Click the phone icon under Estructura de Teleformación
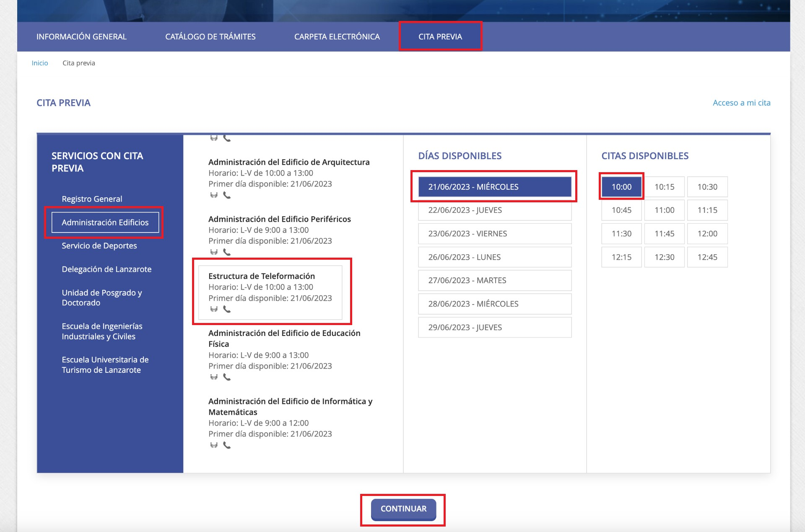This screenshot has height=532, width=805. tap(227, 309)
